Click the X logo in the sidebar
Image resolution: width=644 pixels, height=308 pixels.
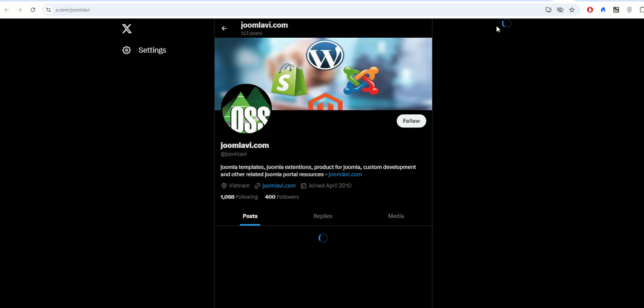point(127,29)
